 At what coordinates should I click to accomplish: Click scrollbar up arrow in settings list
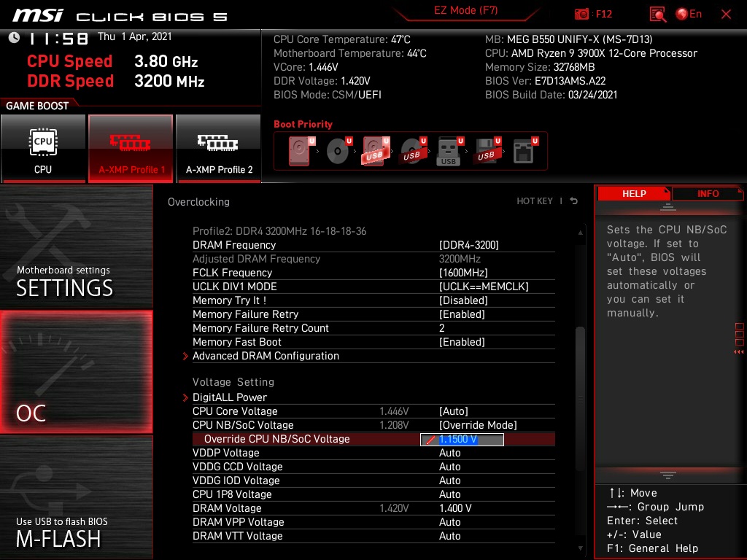(580, 233)
